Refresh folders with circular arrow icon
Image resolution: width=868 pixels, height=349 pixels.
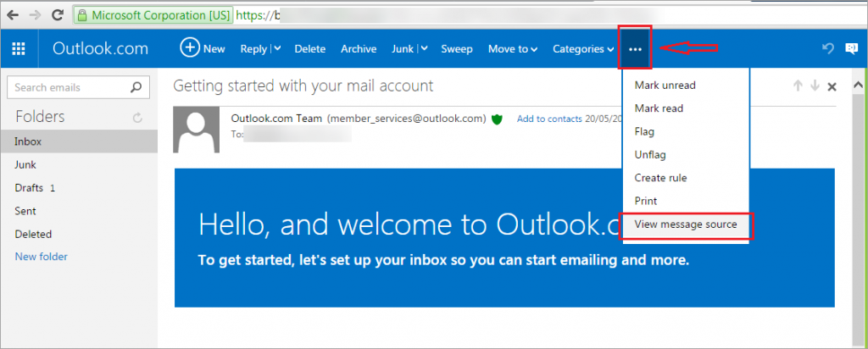[x=138, y=117]
